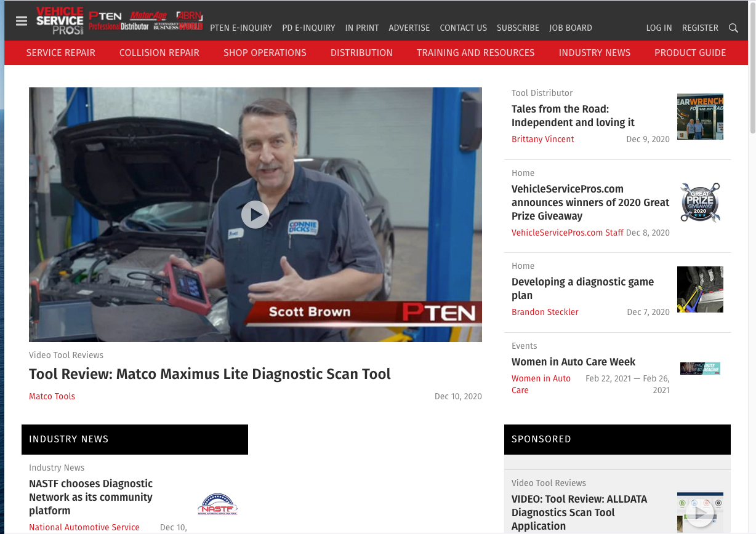Open the Job Board link
Image resolution: width=756 pixels, height=534 pixels.
(571, 28)
